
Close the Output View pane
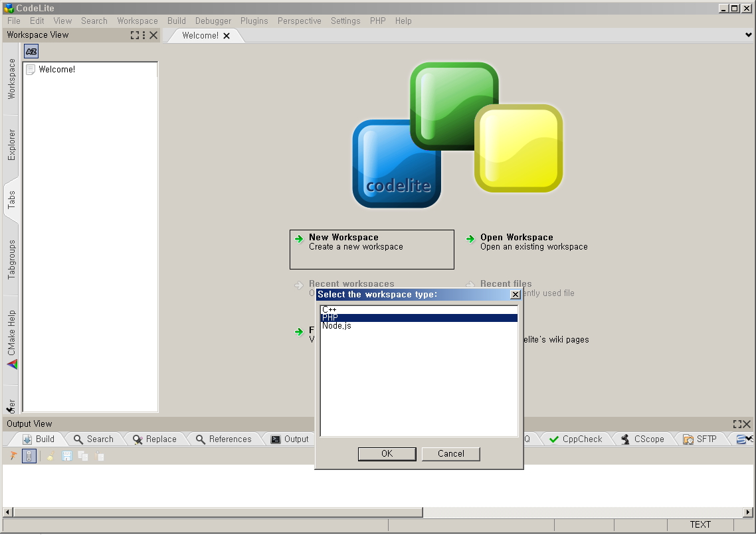coord(747,423)
